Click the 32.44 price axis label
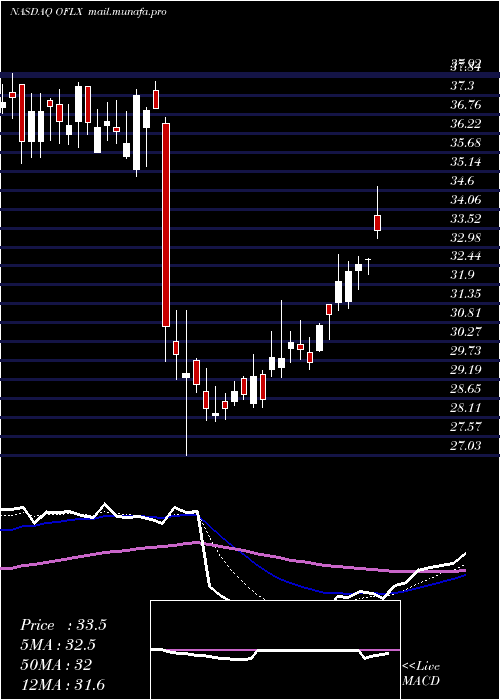500x700 pixels. [x=466, y=256]
